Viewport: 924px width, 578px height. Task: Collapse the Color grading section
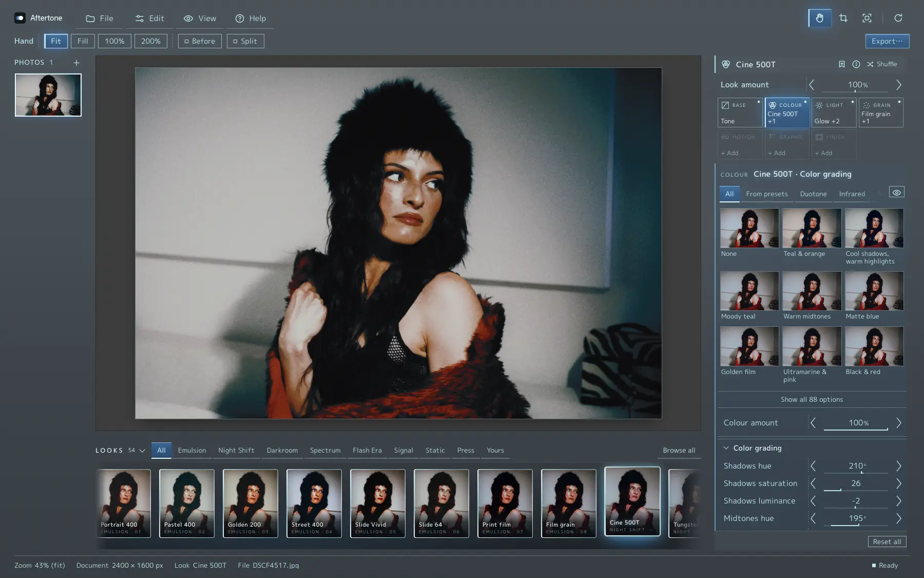(x=726, y=448)
